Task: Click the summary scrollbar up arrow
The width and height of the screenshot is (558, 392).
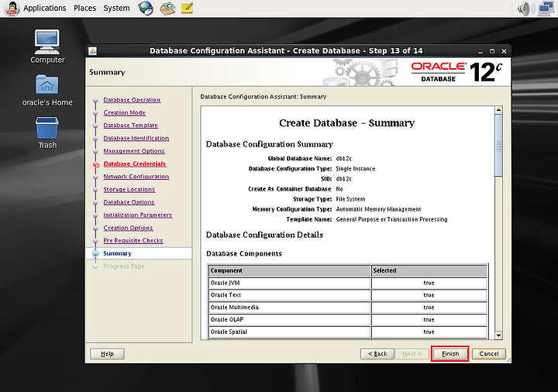Action: point(498,110)
